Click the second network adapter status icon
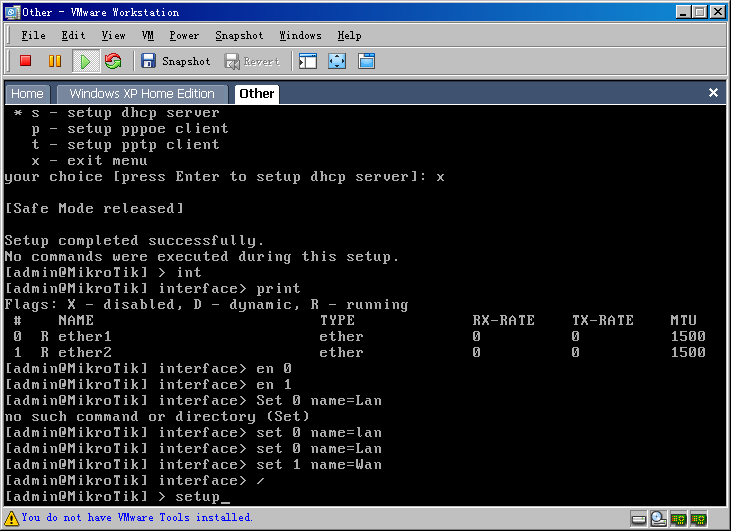Viewport: 731px width, 531px height. [699, 518]
